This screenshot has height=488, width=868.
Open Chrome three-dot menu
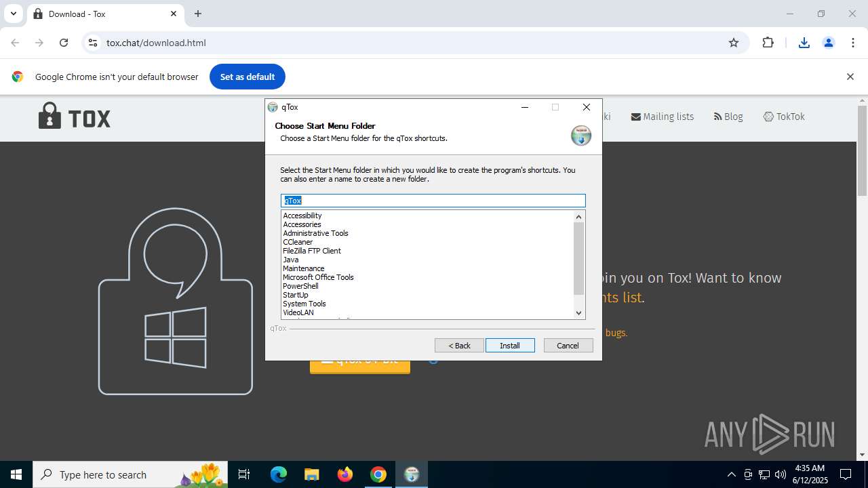pos(853,43)
